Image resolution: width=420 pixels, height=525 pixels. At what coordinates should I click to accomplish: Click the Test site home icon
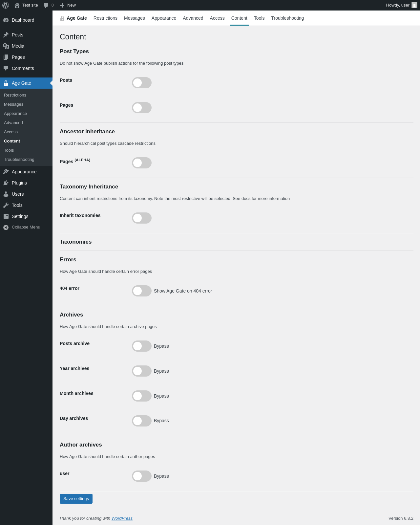pyautogui.click(x=17, y=5)
